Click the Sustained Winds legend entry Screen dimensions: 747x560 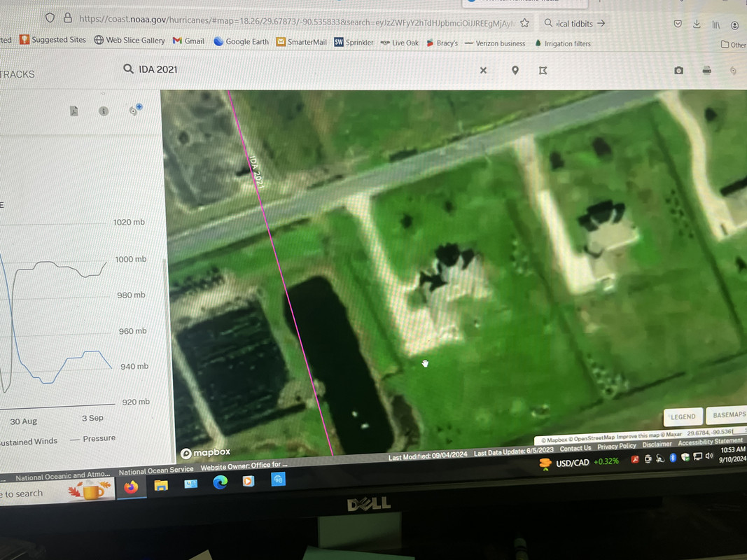click(27, 442)
